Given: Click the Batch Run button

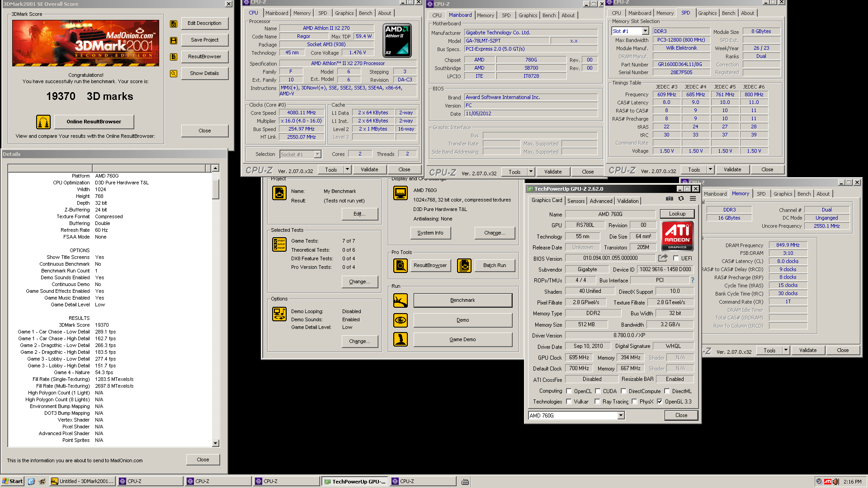Looking at the screenshot, I should tap(494, 266).
